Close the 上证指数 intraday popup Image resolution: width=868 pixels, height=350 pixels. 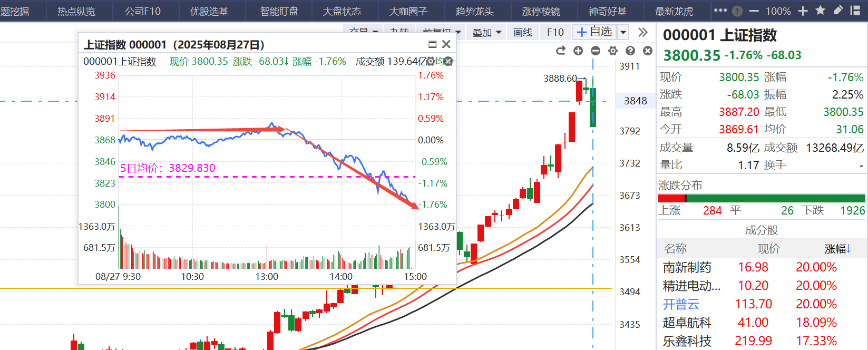point(446,44)
